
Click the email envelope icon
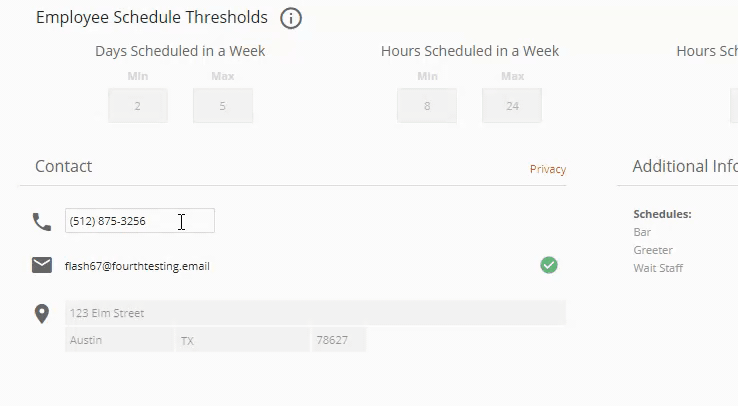tap(42, 265)
